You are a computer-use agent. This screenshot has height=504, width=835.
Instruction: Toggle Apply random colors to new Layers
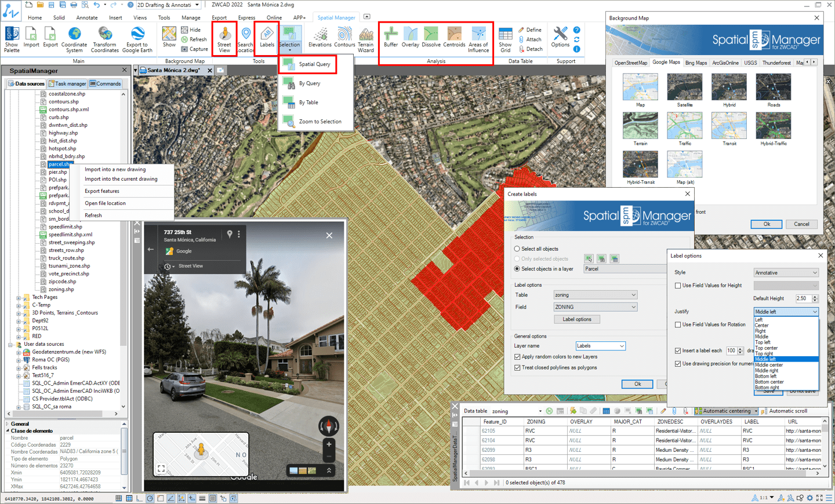pos(517,357)
